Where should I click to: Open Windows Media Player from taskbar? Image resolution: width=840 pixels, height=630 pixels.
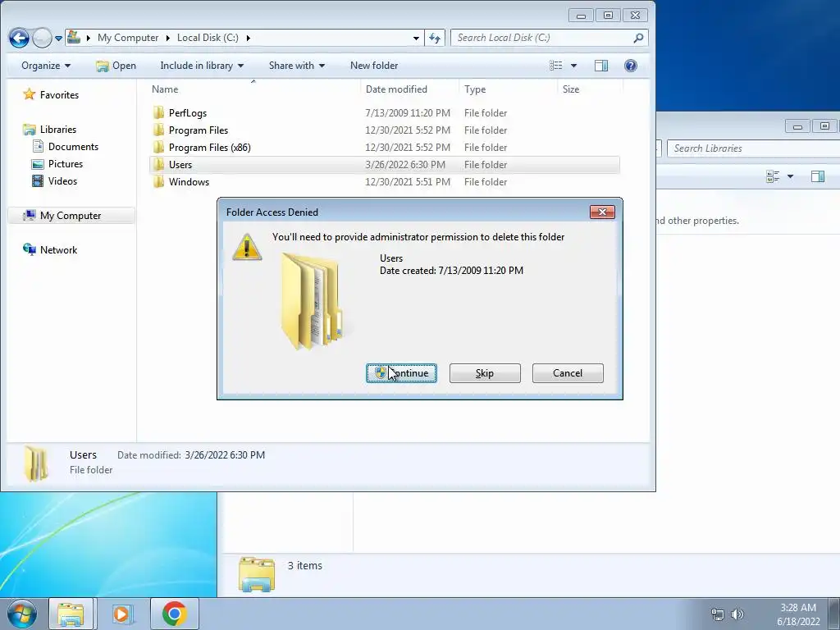(x=121, y=614)
